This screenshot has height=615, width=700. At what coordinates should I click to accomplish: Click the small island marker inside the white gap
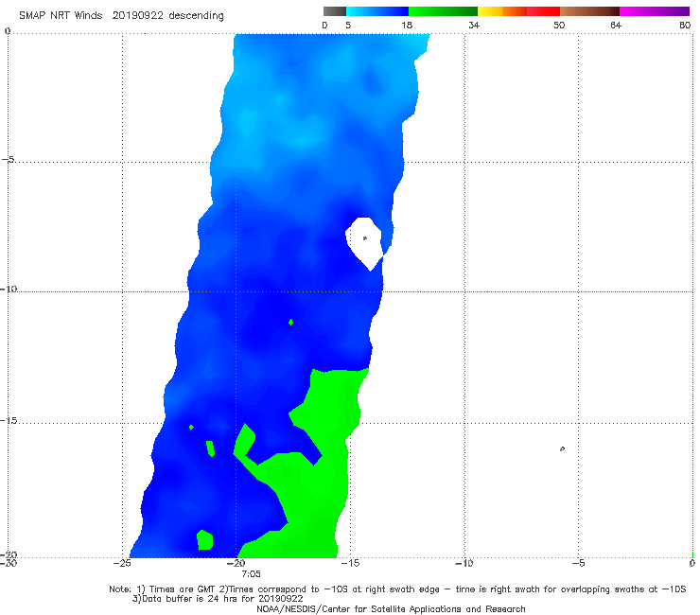click(x=365, y=238)
